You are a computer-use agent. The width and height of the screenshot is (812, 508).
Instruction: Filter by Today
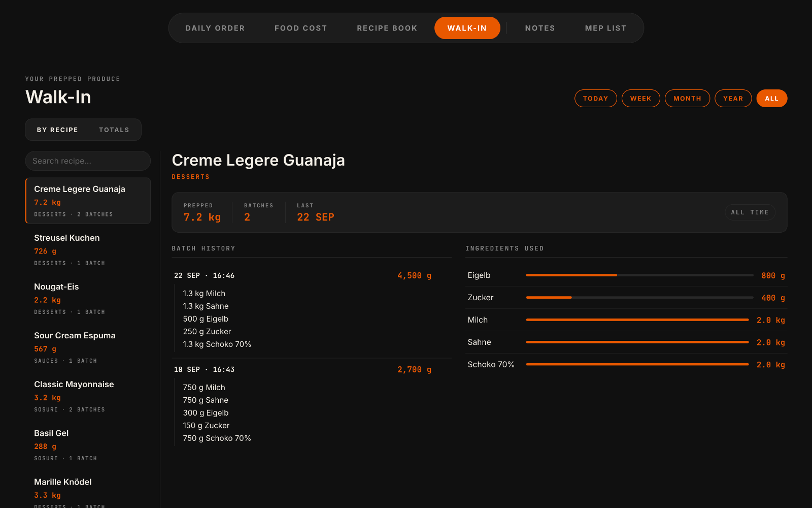click(595, 99)
